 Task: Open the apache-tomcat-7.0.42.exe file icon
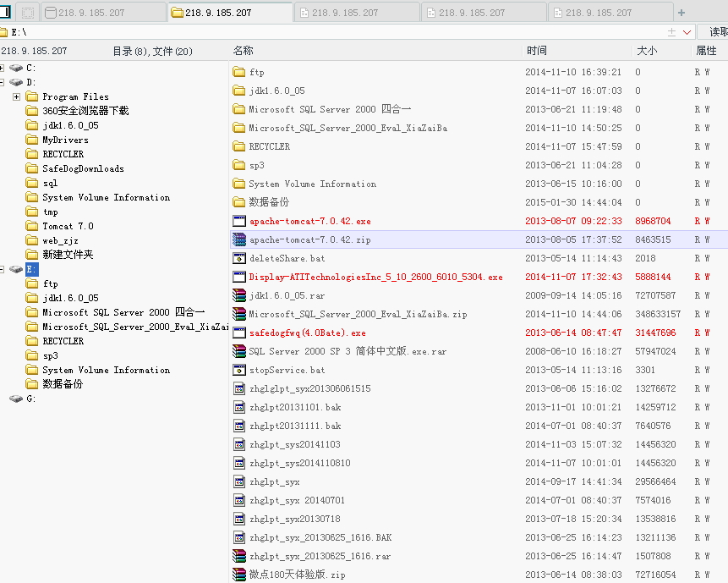tap(239, 221)
